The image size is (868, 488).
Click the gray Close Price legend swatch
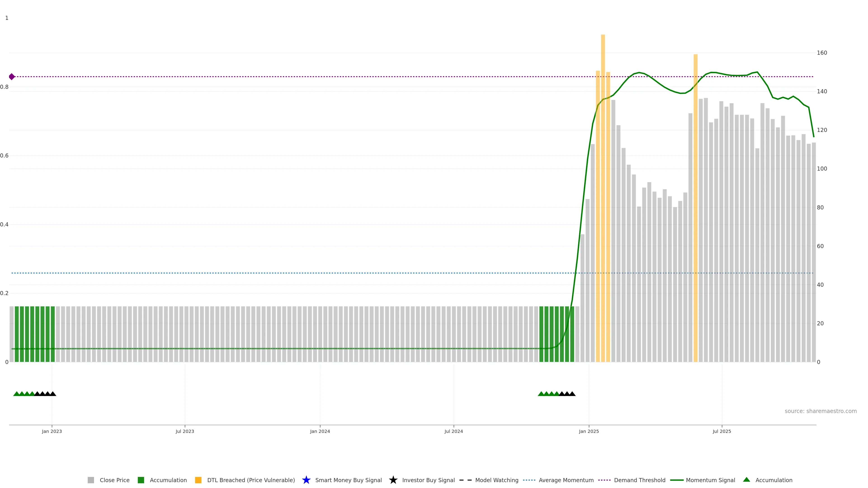pos(91,480)
